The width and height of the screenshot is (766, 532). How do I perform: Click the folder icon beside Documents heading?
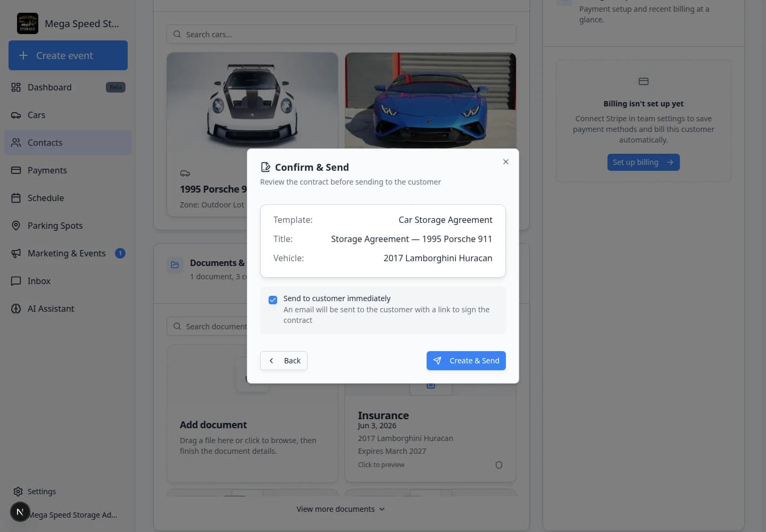click(174, 264)
